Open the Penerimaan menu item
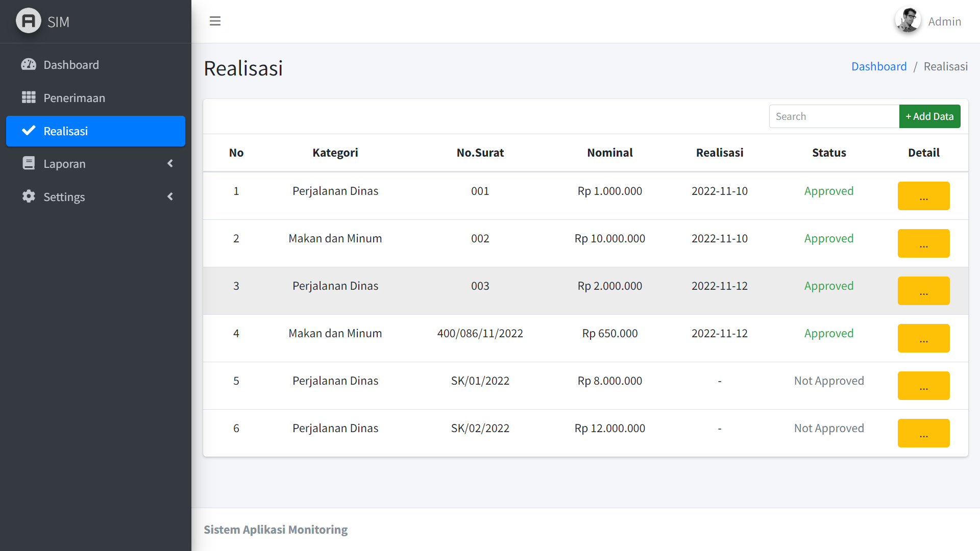The width and height of the screenshot is (980, 551). 74,98
